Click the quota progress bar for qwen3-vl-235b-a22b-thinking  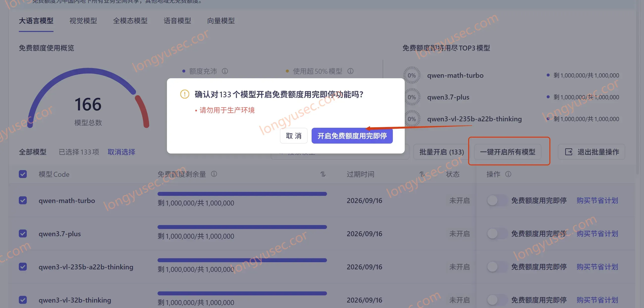pyautogui.click(x=242, y=260)
